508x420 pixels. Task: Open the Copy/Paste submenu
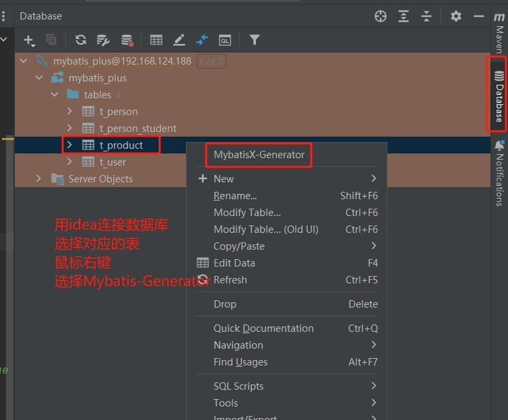pos(287,246)
